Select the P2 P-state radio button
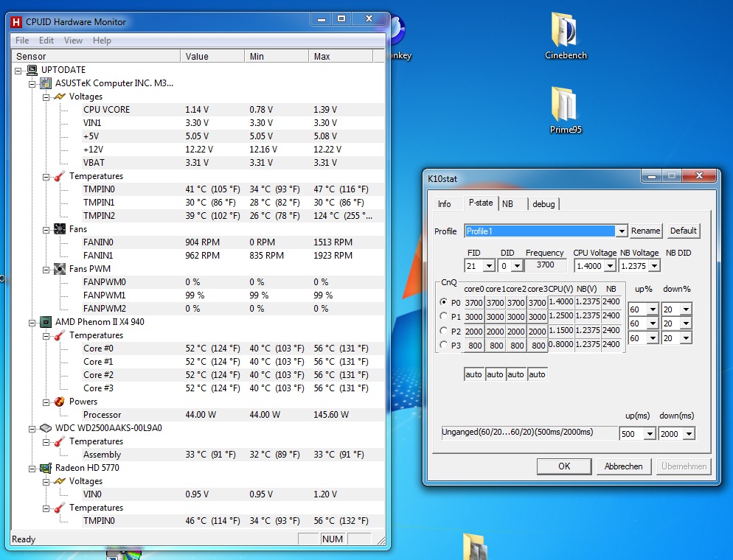733x560 pixels. click(444, 331)
